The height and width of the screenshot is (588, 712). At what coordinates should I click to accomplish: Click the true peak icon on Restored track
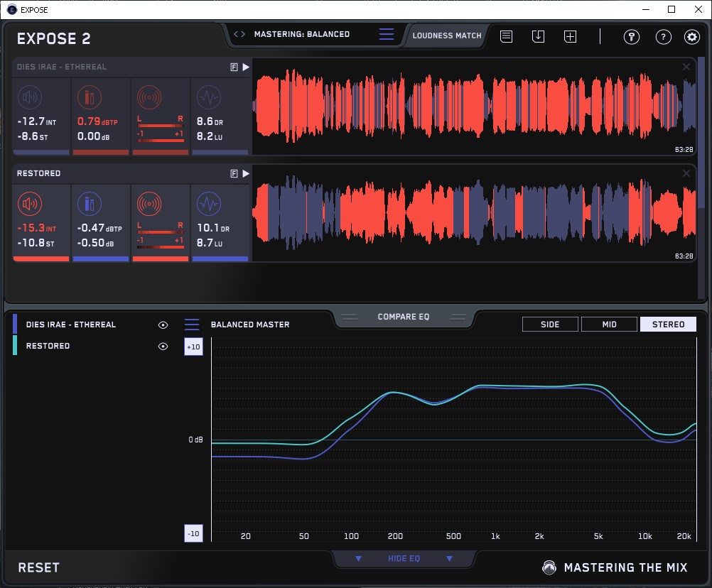(x=90, y=204)
